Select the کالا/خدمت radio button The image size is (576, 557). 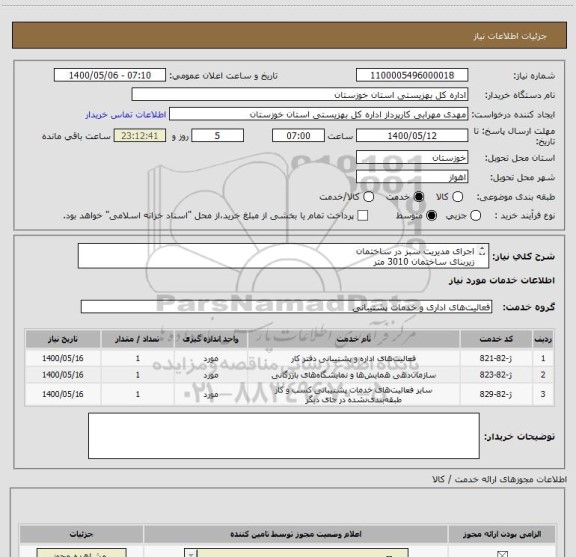(x=368, y=197)
